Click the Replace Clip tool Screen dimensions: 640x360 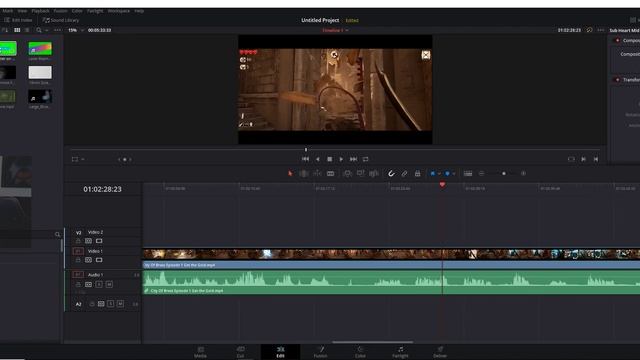tap(373, 173)
